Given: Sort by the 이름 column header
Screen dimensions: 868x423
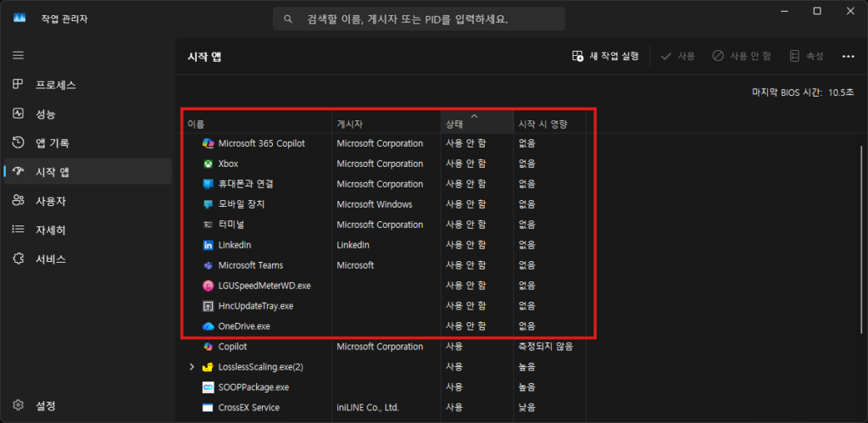Looking at the screenshot, I should tap(256, 124).
